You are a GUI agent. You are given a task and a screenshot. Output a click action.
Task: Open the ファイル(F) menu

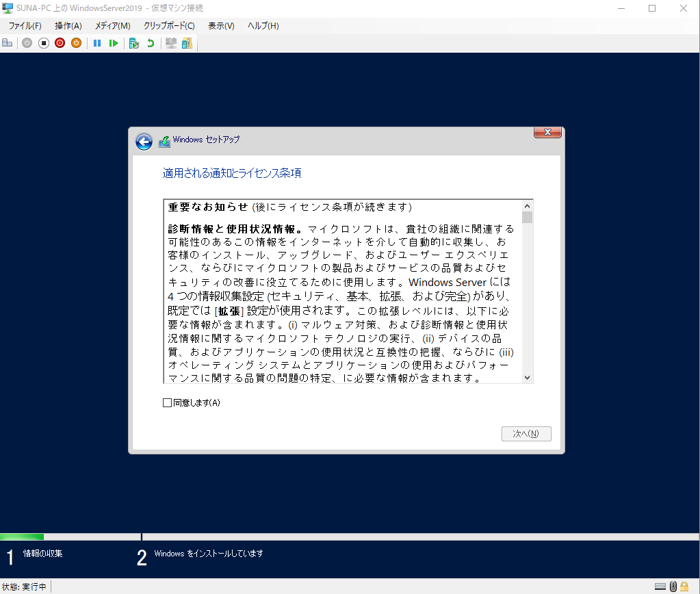[x=25, y=26]
